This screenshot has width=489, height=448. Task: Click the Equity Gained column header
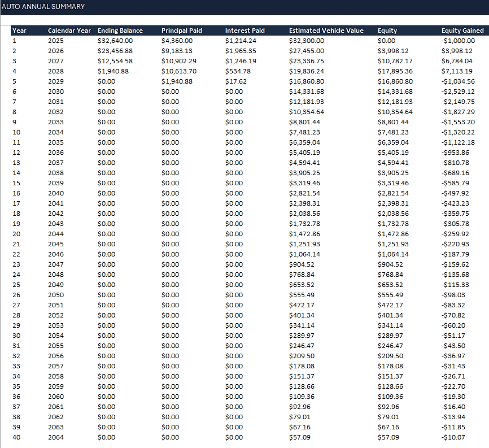tap(462, 31)
